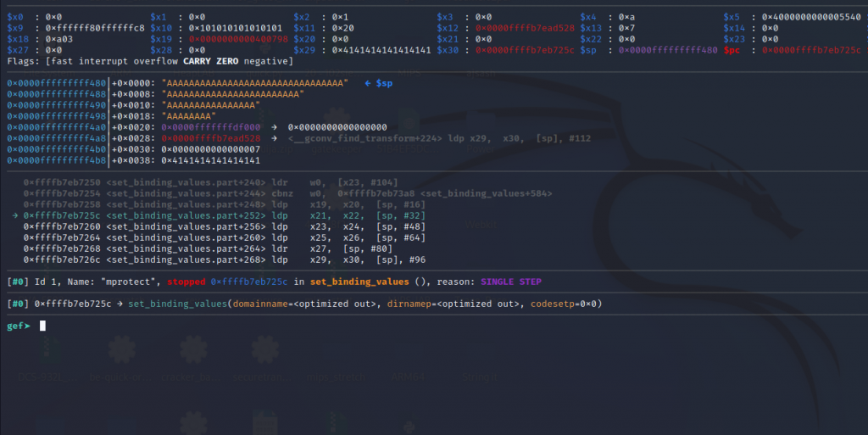
Task: Click the stack address 0x0000fffffffff4a0
Action: coord(57,127)
